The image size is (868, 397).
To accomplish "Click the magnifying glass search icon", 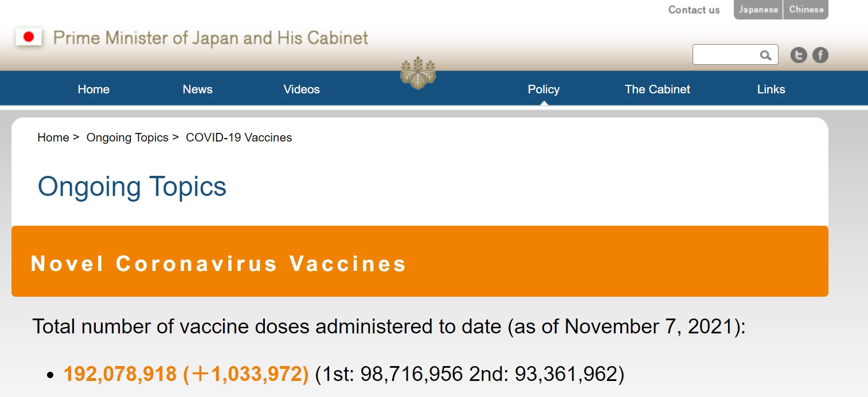I will (x=765, y=55).
